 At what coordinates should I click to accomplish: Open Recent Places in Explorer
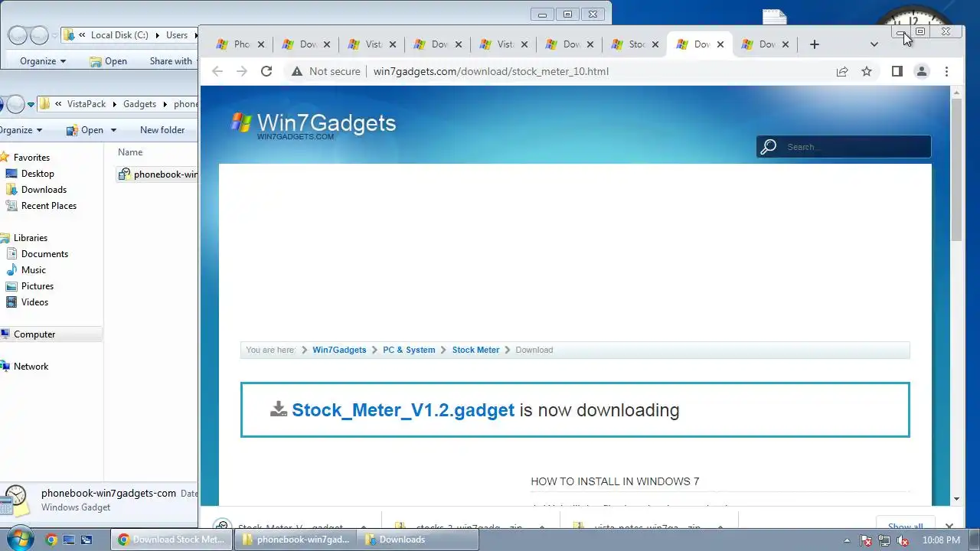click(x=48, y=206)
